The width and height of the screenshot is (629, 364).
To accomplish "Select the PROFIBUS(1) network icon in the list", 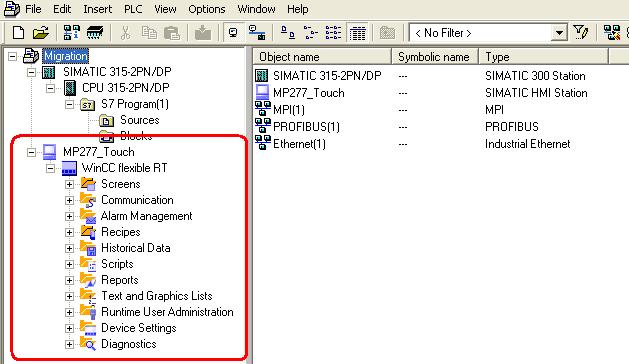I will [x=262, y=126].
